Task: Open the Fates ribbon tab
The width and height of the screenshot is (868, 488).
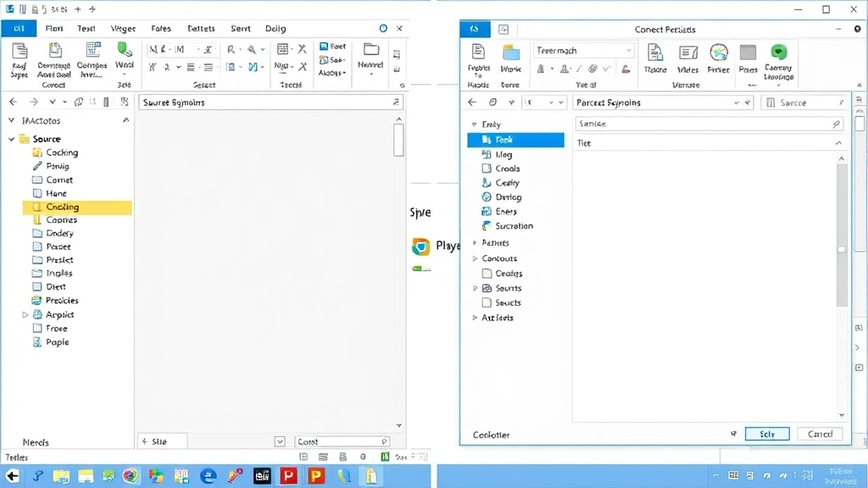Action: 160,28
